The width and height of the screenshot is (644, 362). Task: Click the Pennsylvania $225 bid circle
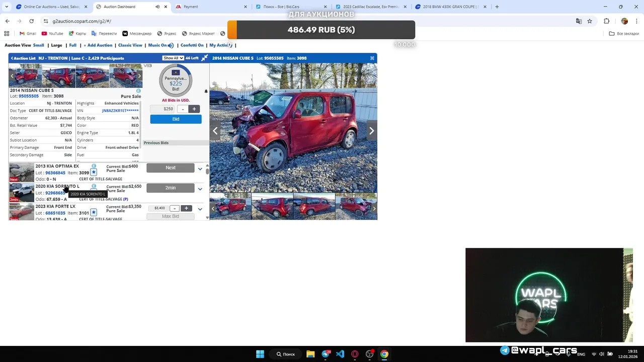pos(176,80)
